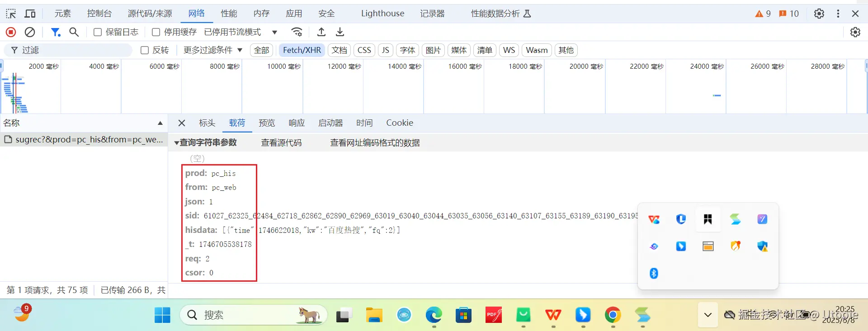This screenshot has height=331, width=868.
Task: Switch to Console (控制台) tab
Action: pos(99,14)
